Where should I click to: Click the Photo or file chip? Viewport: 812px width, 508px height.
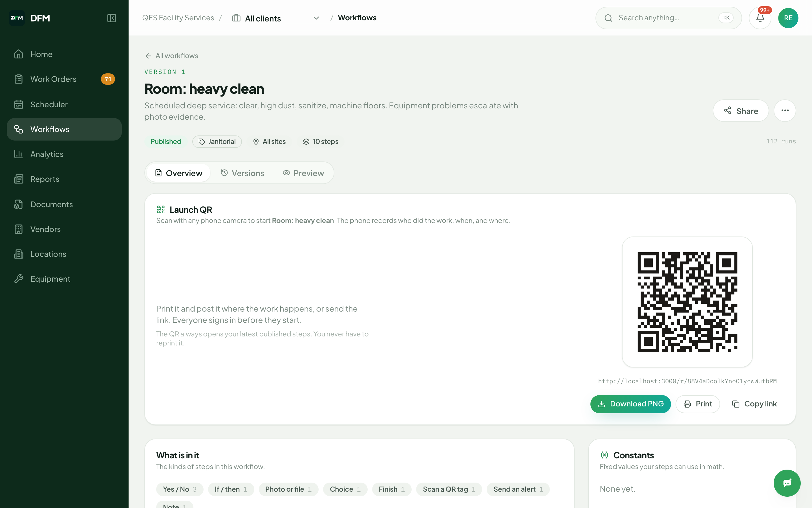coord(288,489)
